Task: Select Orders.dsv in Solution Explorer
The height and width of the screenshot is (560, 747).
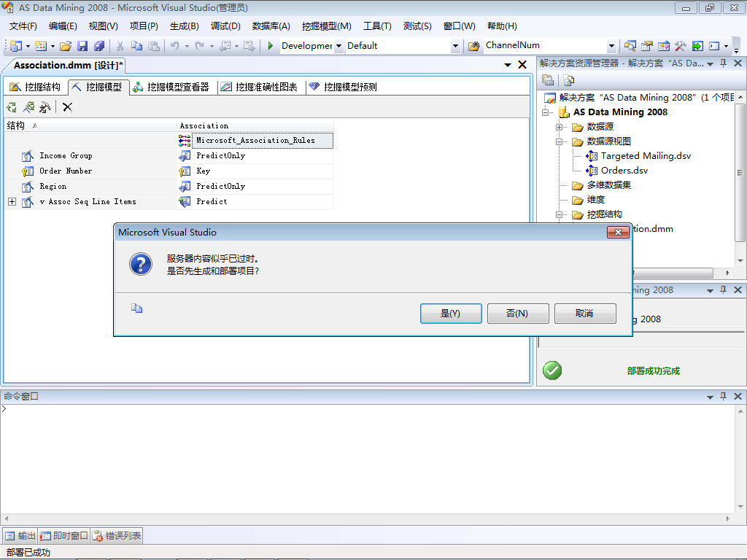Action: pyautogui.click(x=624, y=171)
